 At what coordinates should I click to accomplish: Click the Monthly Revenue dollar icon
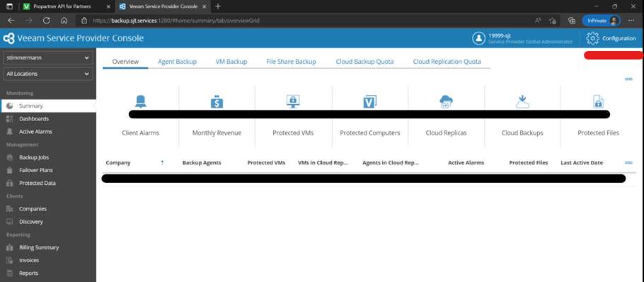click(x=217, y=101)
